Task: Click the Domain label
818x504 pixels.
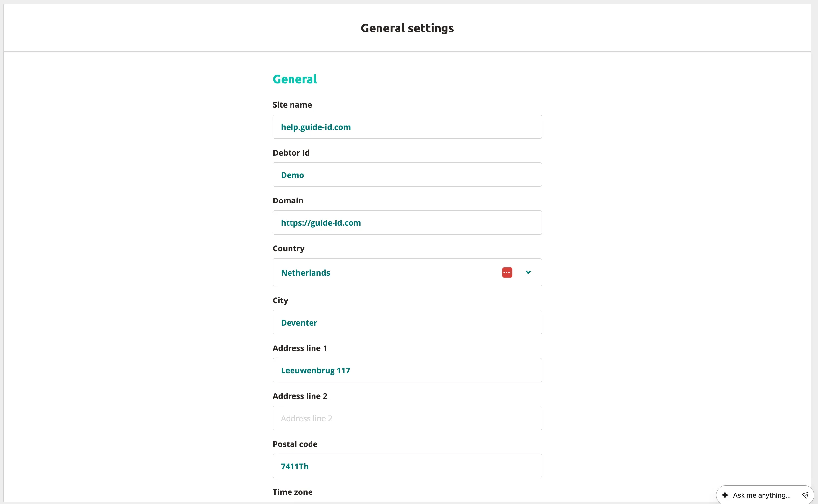Action: 288,201
